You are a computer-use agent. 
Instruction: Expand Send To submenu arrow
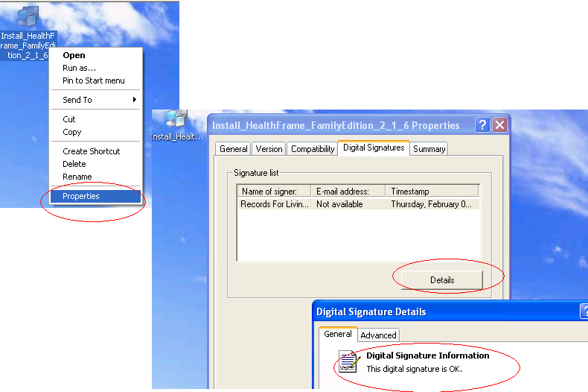click(134, 100)
